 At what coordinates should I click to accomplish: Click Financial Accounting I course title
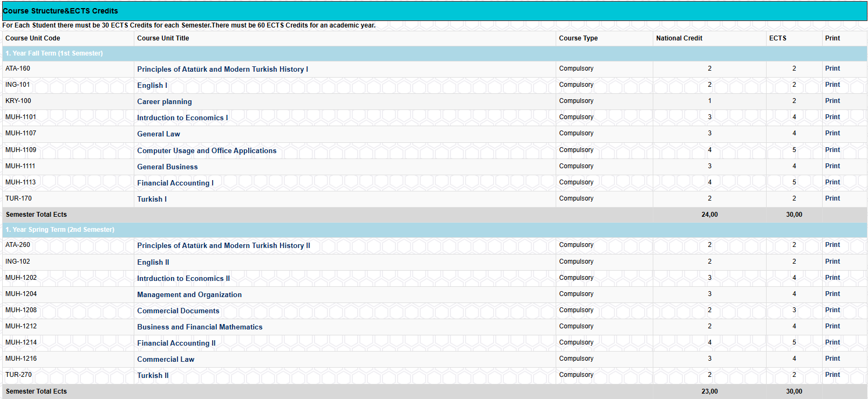pyautogui.click(x=175, y=183)
